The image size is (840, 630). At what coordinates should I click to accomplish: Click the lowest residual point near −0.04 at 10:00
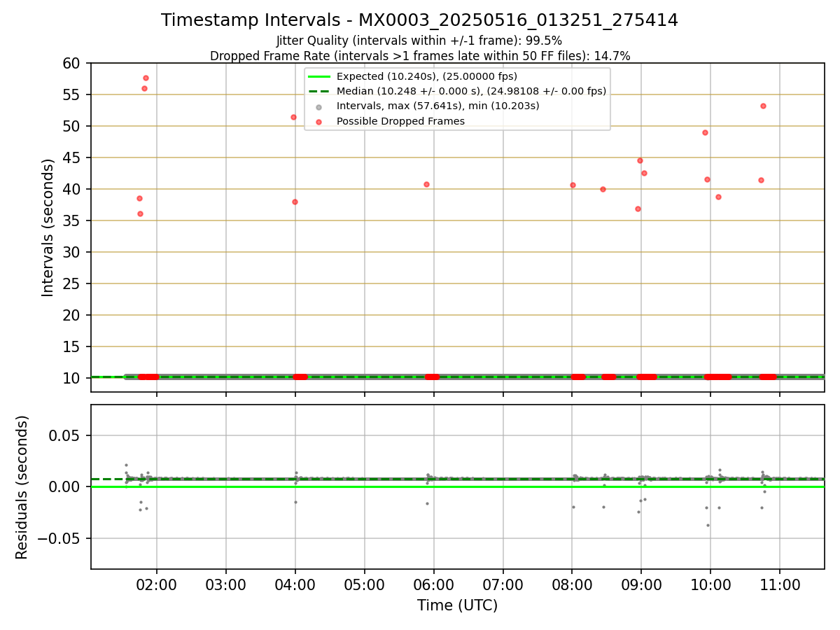pos(708,525)
